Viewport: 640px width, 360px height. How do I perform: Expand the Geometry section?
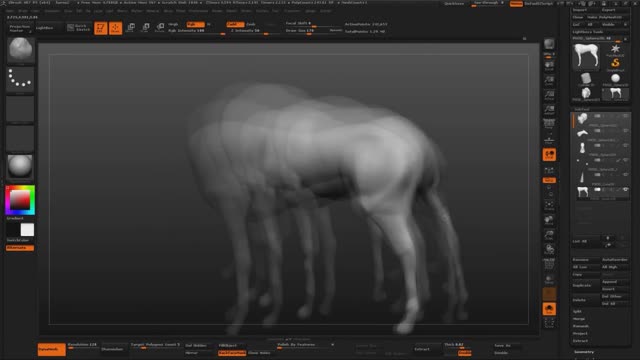584,352
